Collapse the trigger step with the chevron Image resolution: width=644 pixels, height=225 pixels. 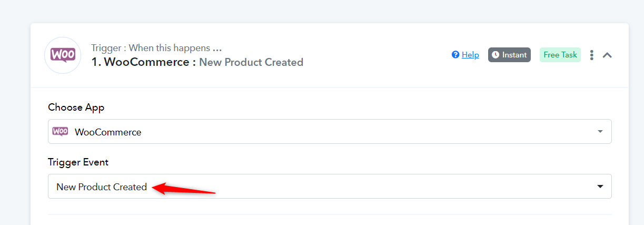607,55
